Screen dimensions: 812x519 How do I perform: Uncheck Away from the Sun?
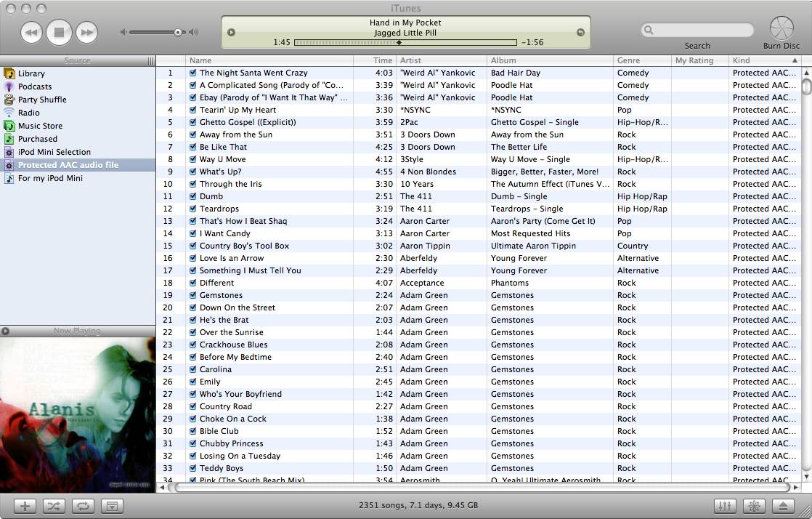click(192, 134)
